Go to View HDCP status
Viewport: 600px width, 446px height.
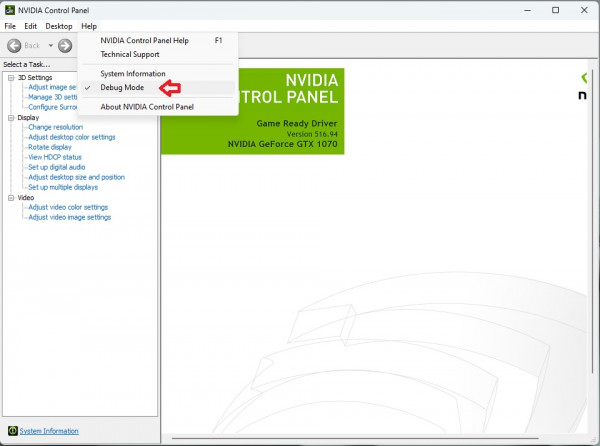55,157
